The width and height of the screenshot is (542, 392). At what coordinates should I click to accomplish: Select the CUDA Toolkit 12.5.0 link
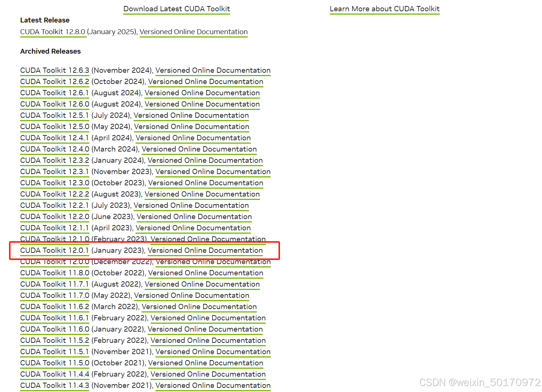[x=55, y=126]
